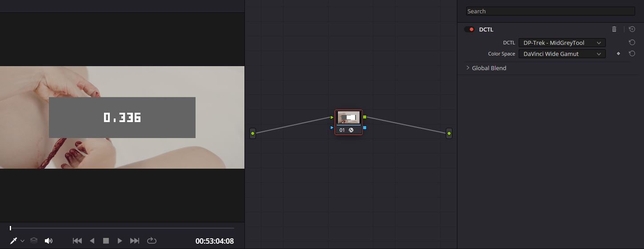Mute audio with speaker icon
The width and height of the screenshot is (644, 249).
tap(48, 241)
